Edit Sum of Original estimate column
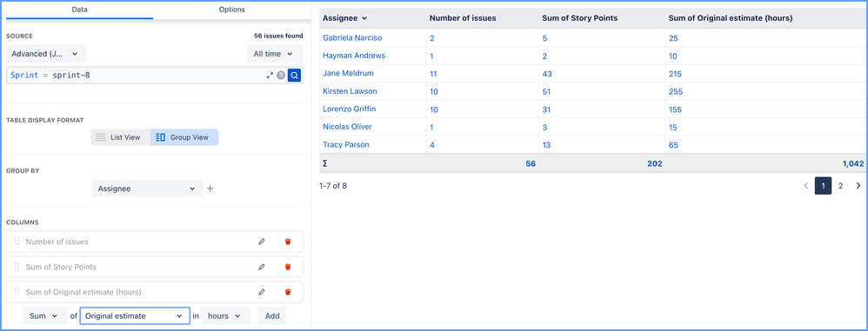The height and width of the screenshot is (331, 868). point(262,292)
